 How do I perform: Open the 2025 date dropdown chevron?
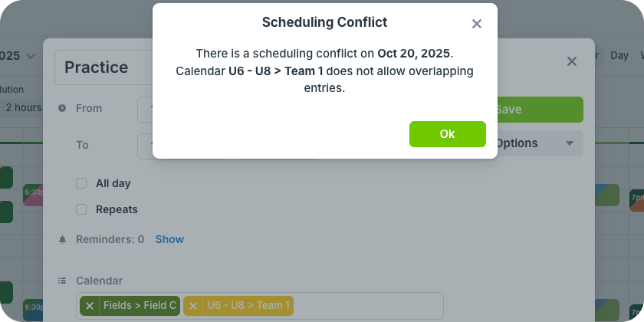tap(31, 56)
